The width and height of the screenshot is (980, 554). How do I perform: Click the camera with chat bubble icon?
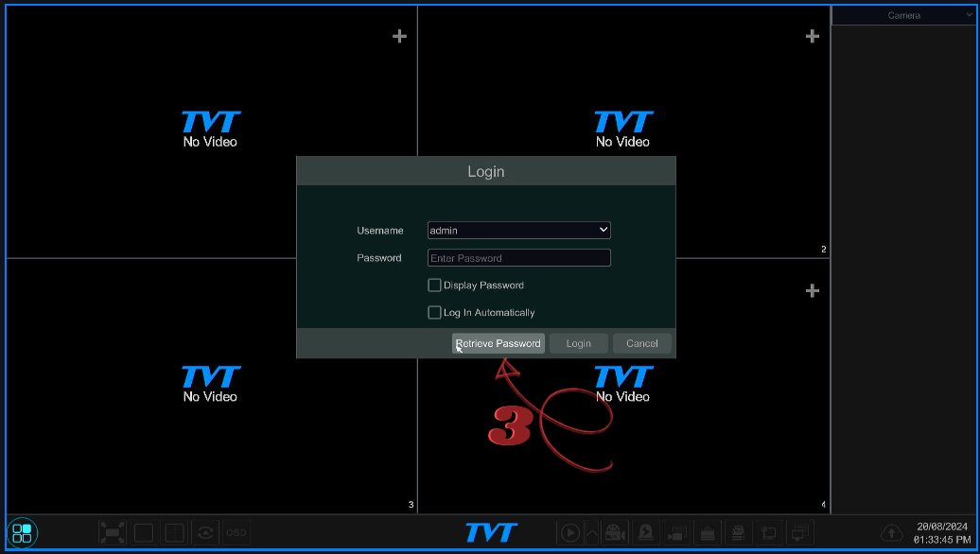(677, 533)
